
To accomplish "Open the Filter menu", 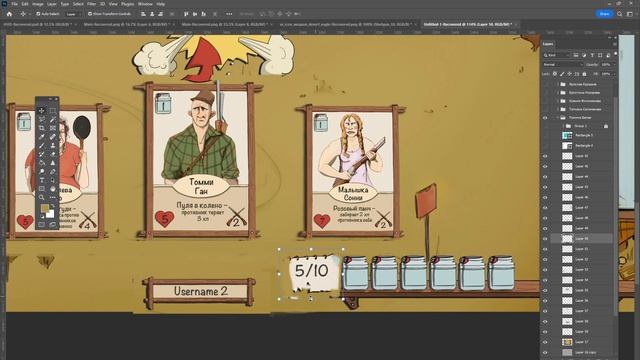I will 91,4.
